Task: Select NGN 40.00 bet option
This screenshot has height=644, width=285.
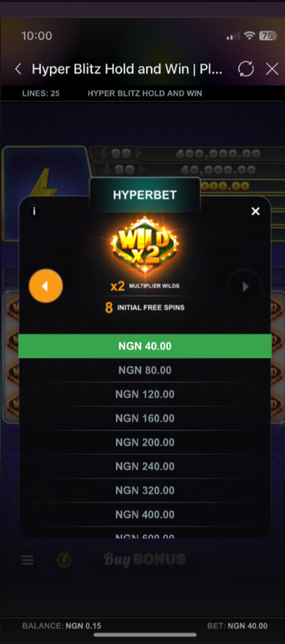Action: click(145, 346)
